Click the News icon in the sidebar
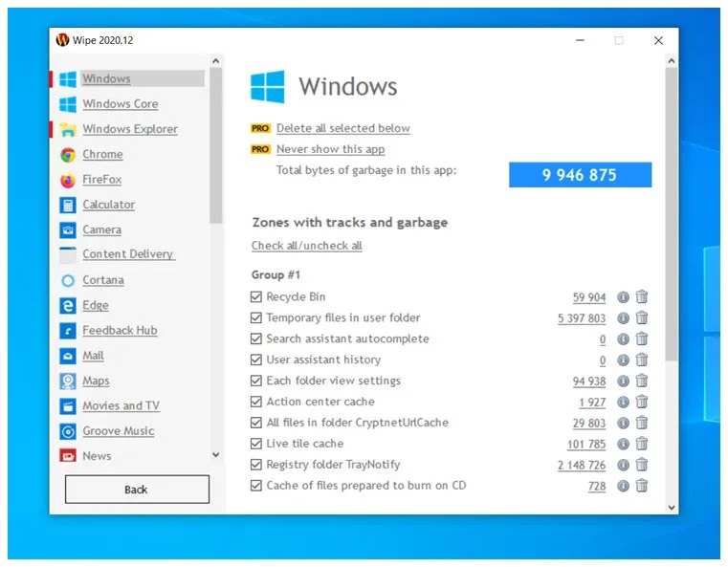This screenshot has width=728, height=567. click(68, 456)
